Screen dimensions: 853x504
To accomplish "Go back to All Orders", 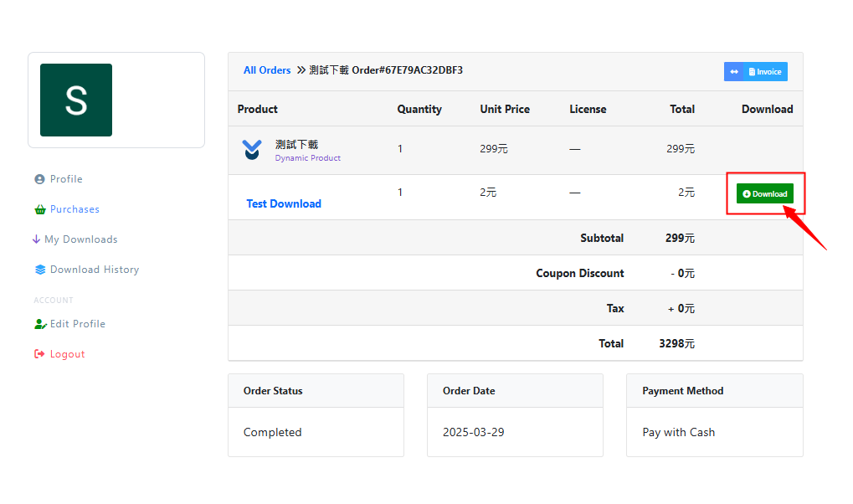I will [267, 70].
